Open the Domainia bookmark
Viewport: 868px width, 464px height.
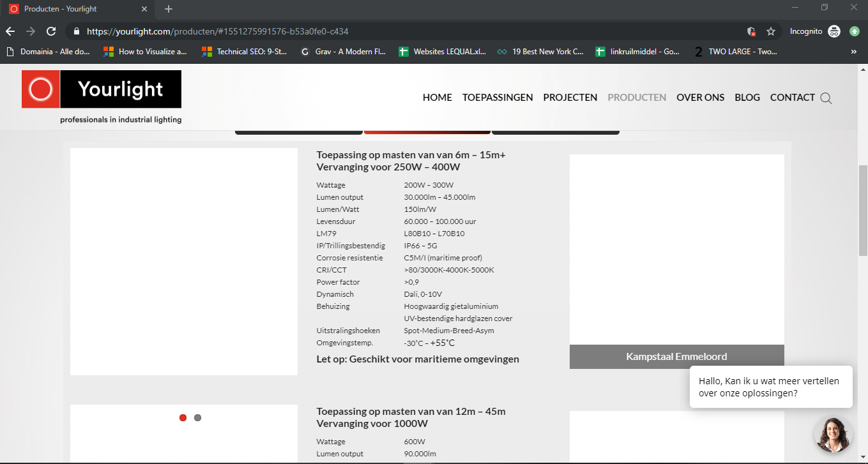[x=49, y=52]
